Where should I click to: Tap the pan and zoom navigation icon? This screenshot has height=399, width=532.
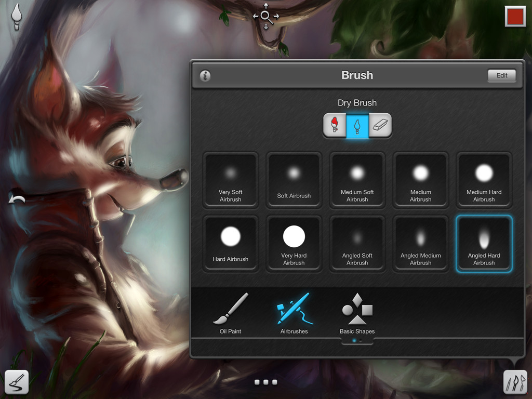pos(266,16)
